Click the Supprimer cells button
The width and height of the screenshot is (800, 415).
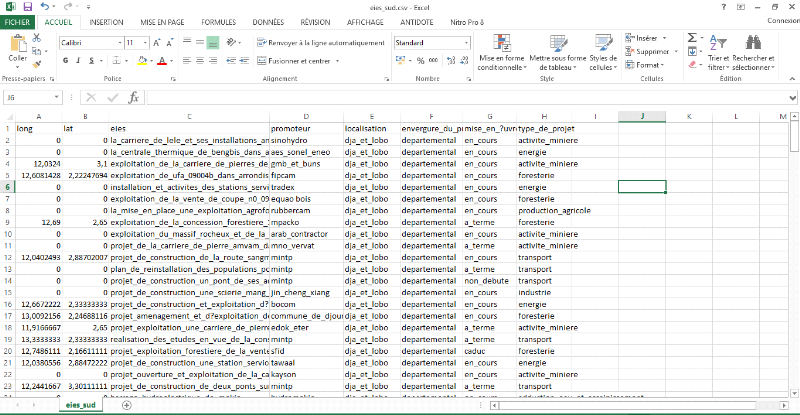[652, 51]
